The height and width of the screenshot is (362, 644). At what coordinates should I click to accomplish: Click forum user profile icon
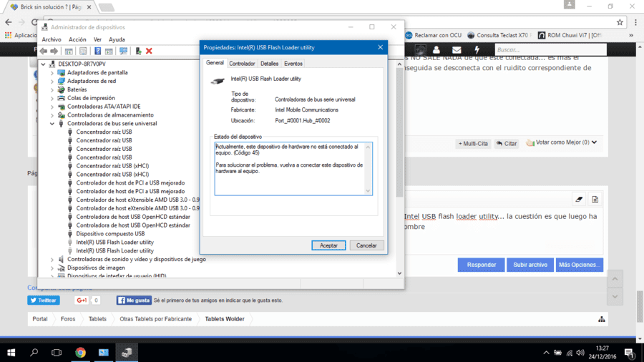coord(436,49)
